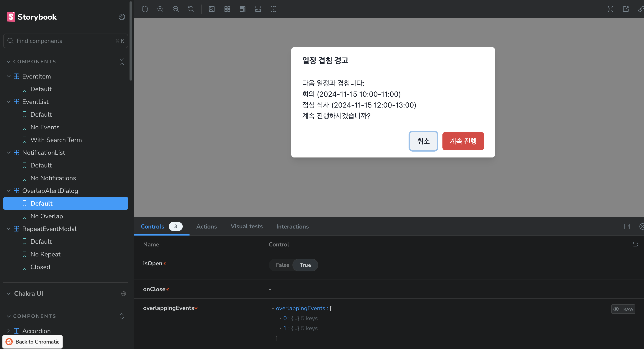Open the No Overlap story

tap(65, 216)
